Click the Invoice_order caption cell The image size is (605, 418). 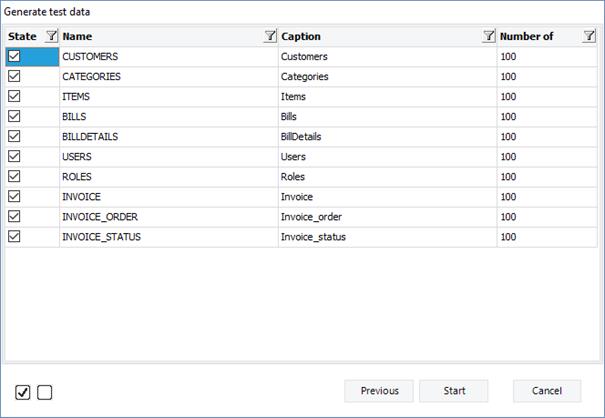tap(387, 217)
